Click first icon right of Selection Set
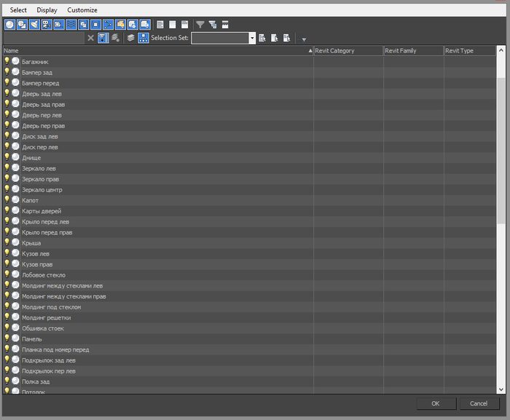 [x=262, y=38]
